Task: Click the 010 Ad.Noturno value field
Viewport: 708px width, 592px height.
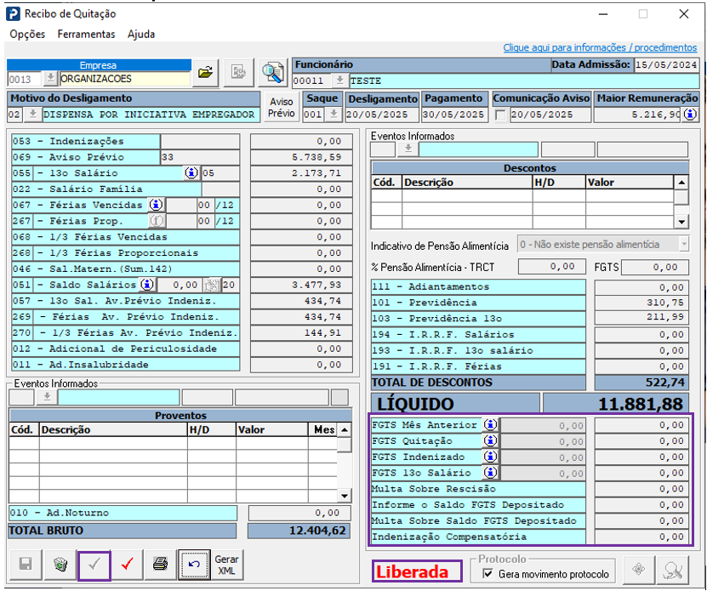Action: coord(300,513)
